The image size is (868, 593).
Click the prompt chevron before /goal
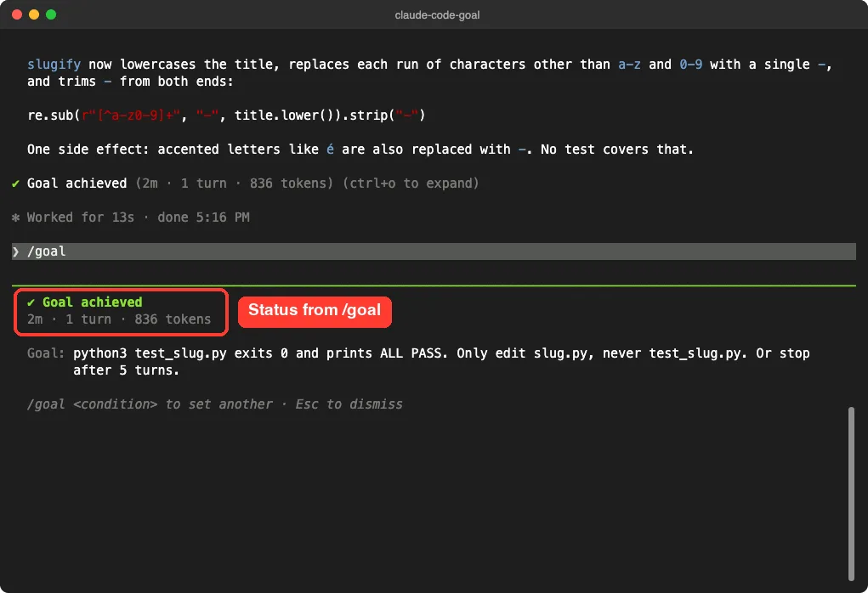pos(16,251)
